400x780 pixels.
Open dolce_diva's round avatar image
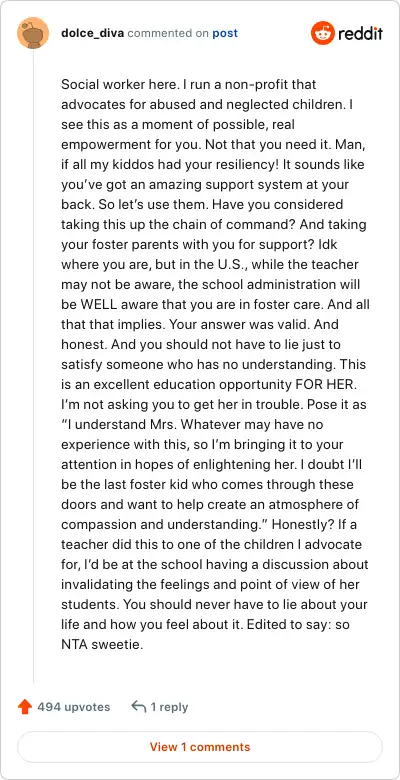point(33,33)
